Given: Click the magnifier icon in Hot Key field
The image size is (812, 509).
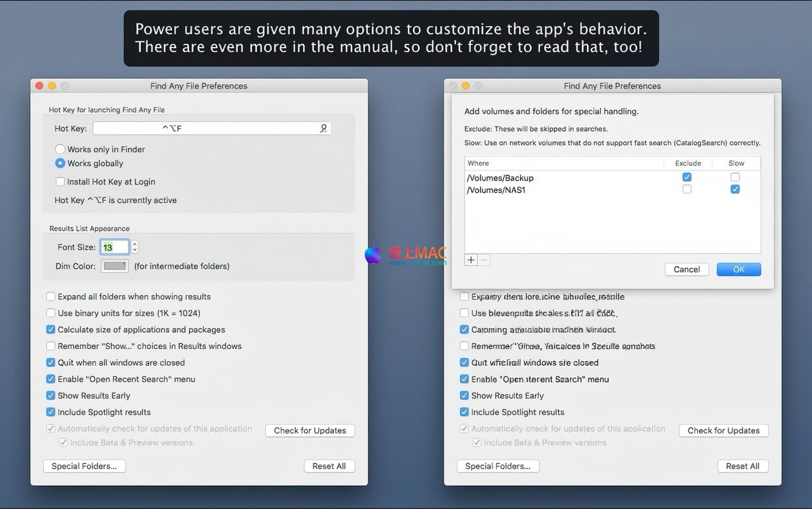Looking at the screenshot, I should coord(324,129).
